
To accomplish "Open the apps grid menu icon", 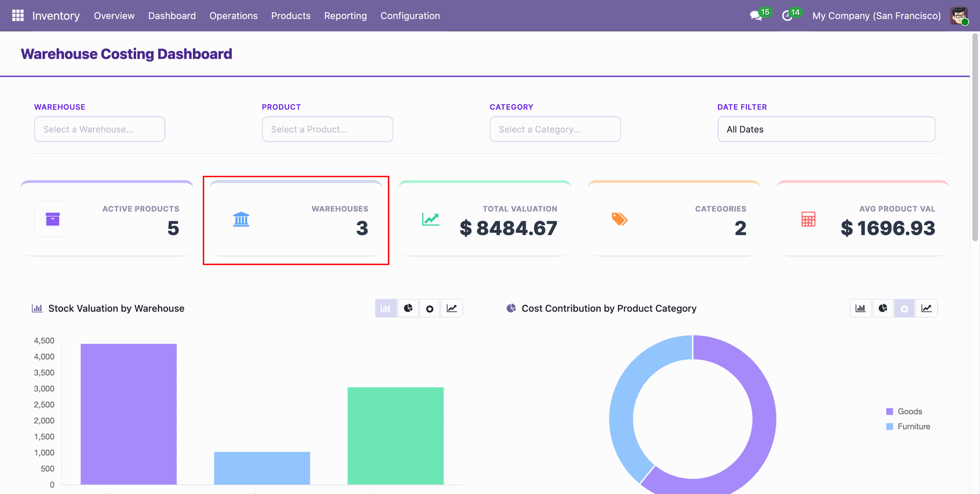I will point(18,16).
